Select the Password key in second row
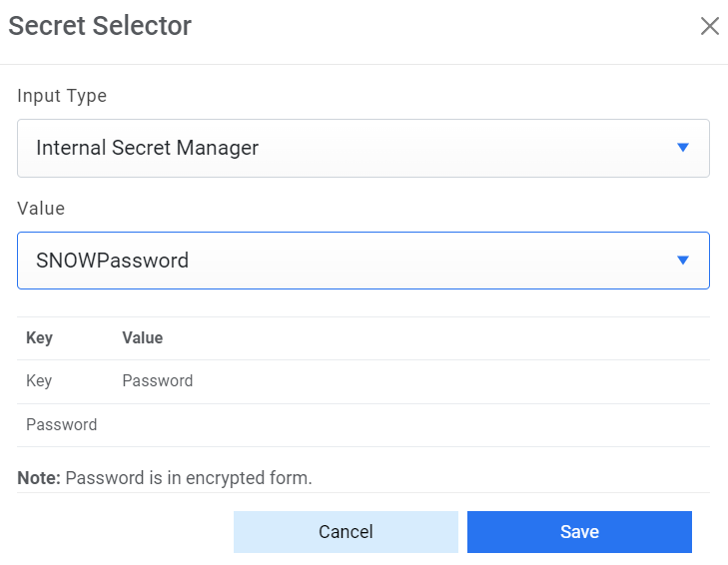This screenshot has height=565, width=728. pyautogui.click(x=61, y=425)
